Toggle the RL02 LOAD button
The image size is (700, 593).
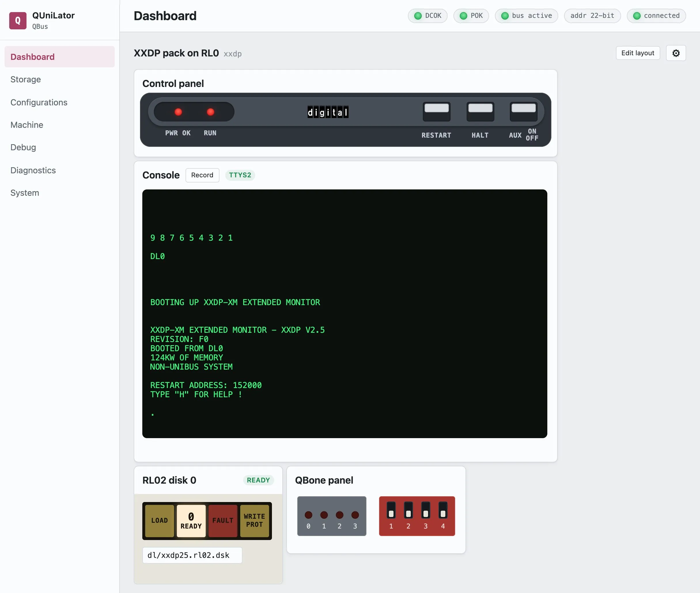159,521
